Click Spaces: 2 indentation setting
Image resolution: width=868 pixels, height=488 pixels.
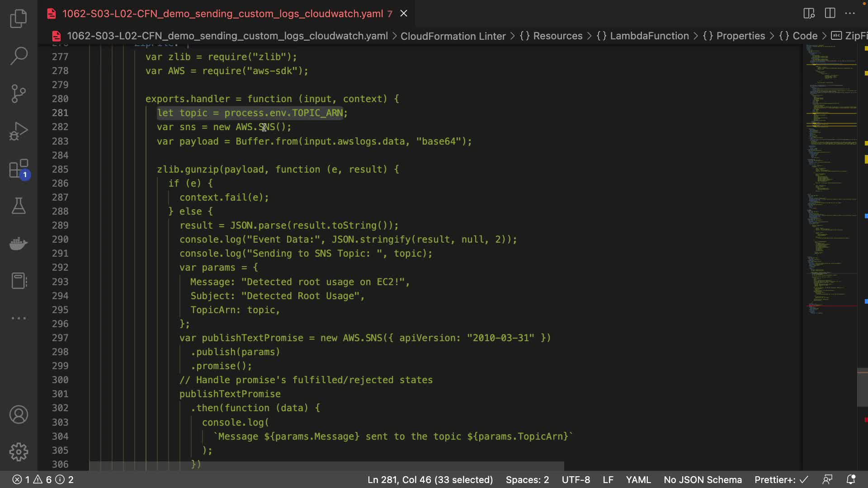tap(527, 479)
